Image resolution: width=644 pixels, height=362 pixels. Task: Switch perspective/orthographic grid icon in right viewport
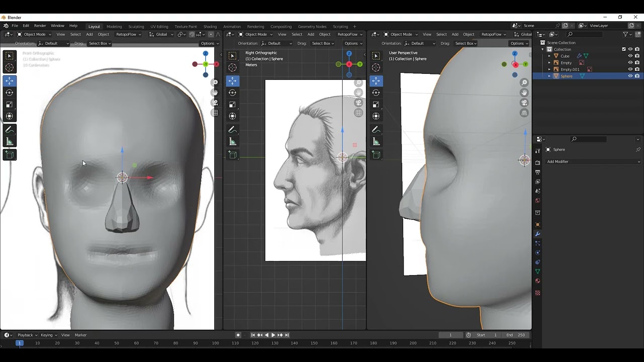(x=524, y=113)
